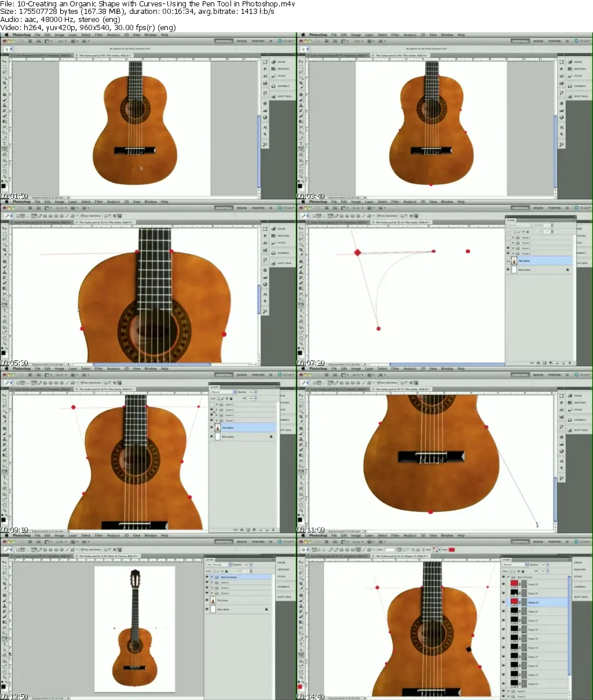Hide the Group 1 folder in the 00:07:20 frame
The height and width of the screenshot is (700, 593).
point(508,253)
